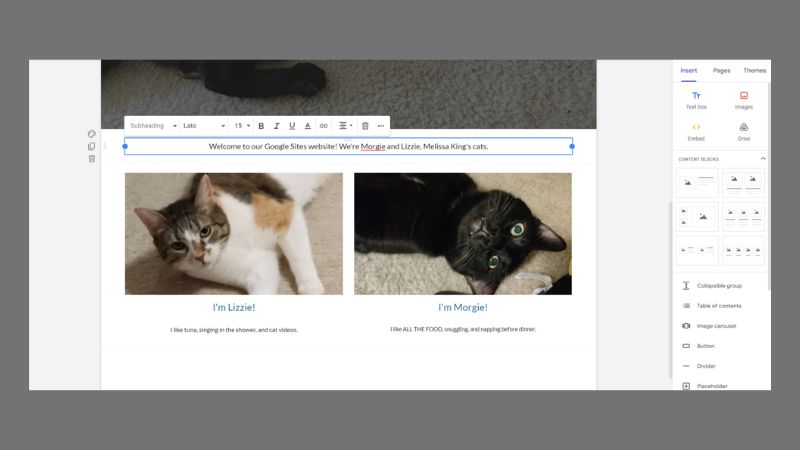
Task: Click the welcome text box on the page
Action: [348, 146]
